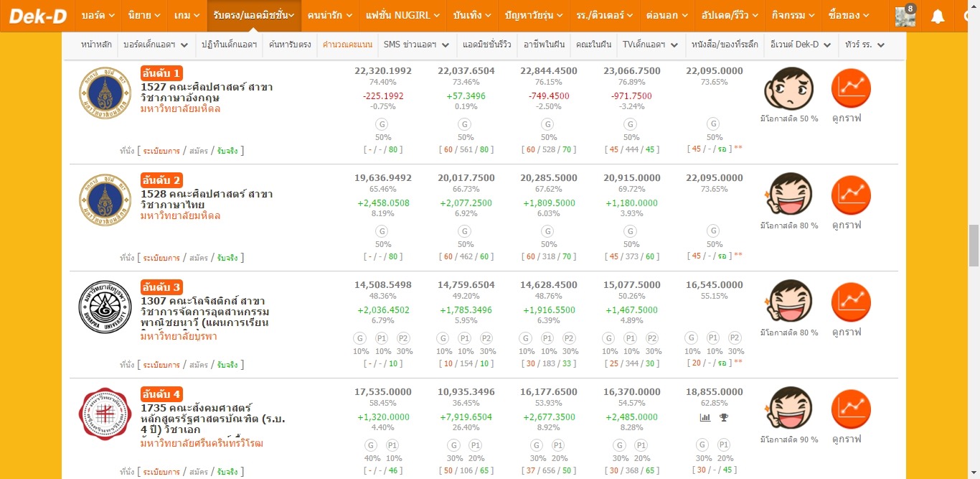
Task: Open ปฏิทินเด็กแอดฯ submenu item
Action: [x=229, y=45]
